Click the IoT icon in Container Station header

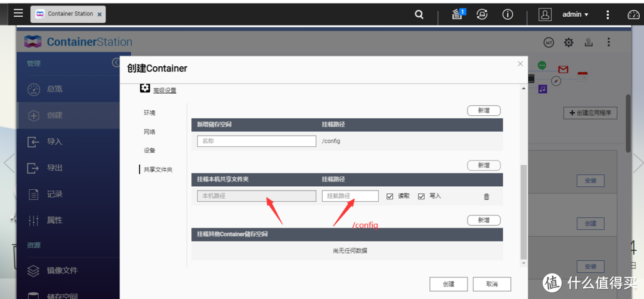tap(549, 42)
